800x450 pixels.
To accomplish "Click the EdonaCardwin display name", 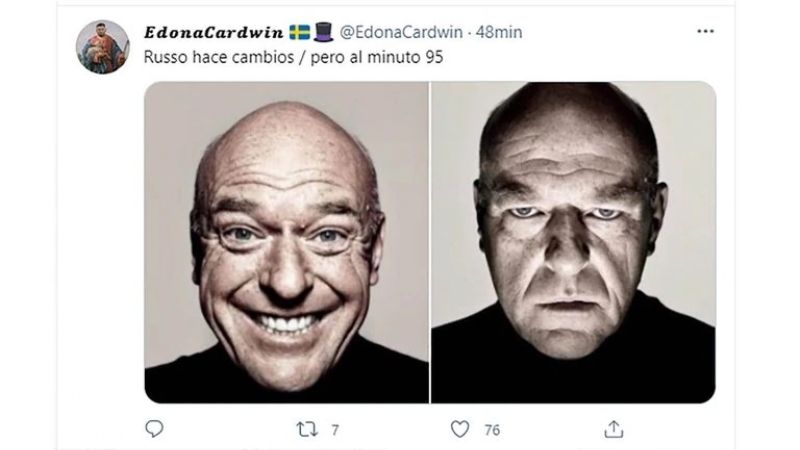I will tap(215, 33).
